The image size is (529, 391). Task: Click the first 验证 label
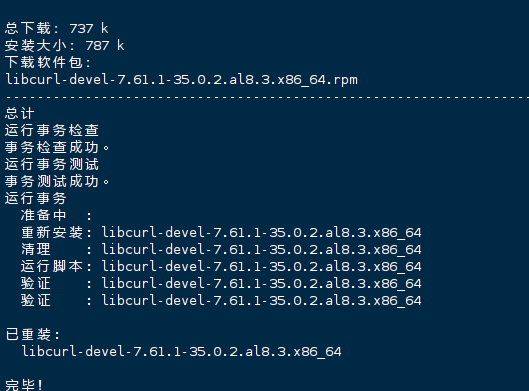pos(36,283)
